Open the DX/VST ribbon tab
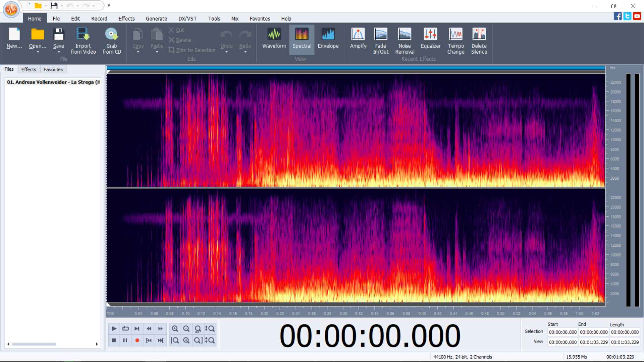 187,19
